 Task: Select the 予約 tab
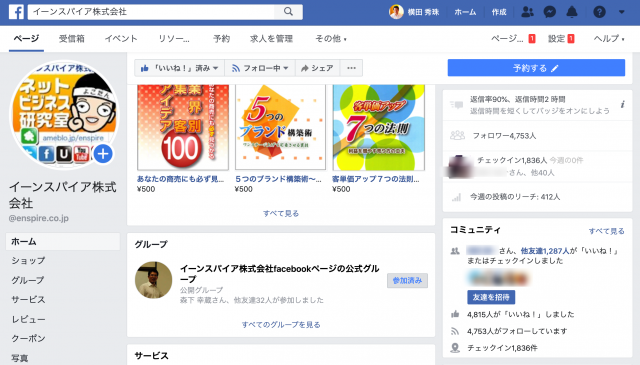coord(222,39)
